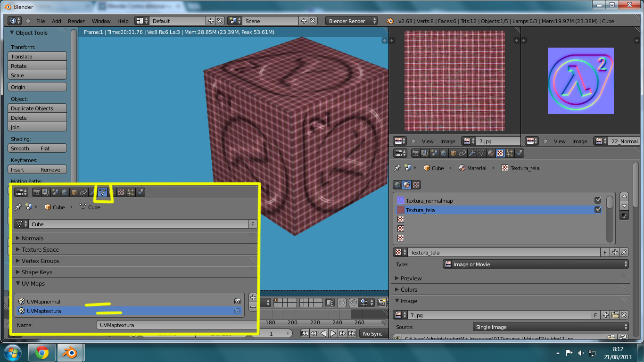Open the Add menu
Image resolution: width=644 pixels, height=362 pixels.
pos(57,21)
